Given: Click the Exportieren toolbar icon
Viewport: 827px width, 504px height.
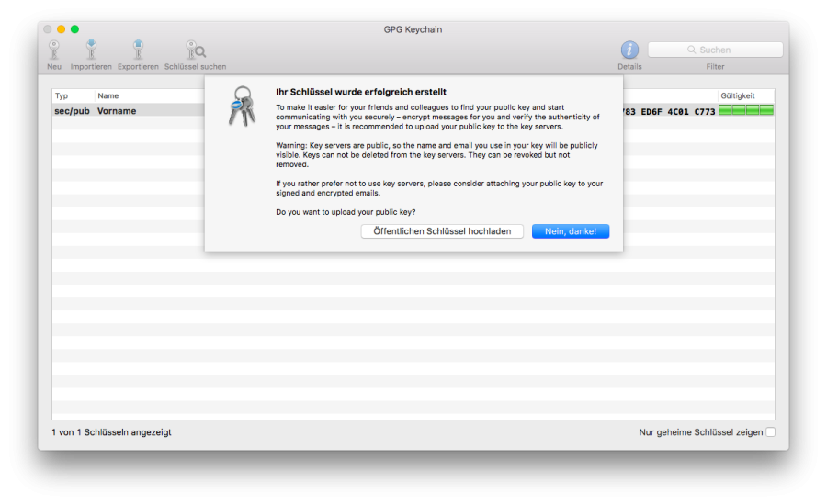Looking at the screenshot, I should coord(138,50).
